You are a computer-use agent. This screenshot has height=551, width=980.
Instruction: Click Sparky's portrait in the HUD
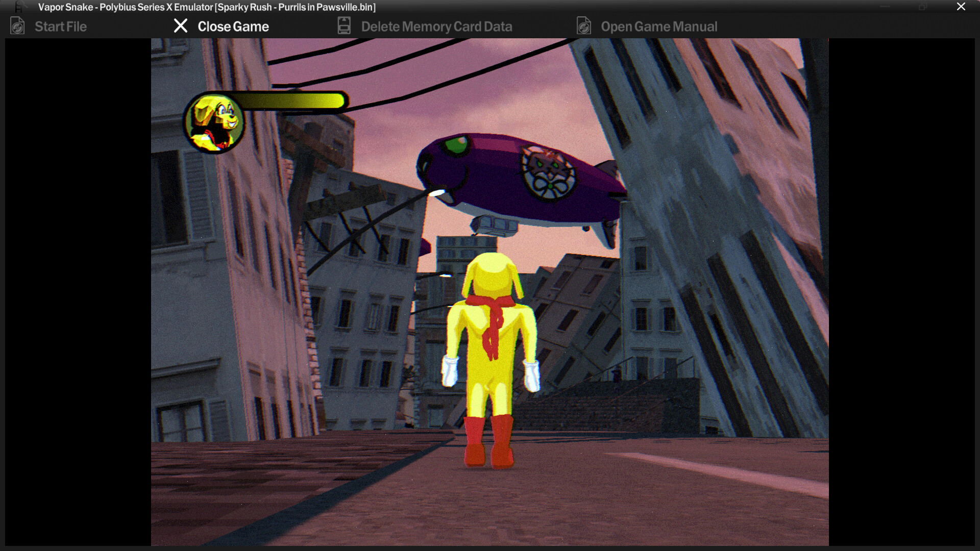click(214, 123)
